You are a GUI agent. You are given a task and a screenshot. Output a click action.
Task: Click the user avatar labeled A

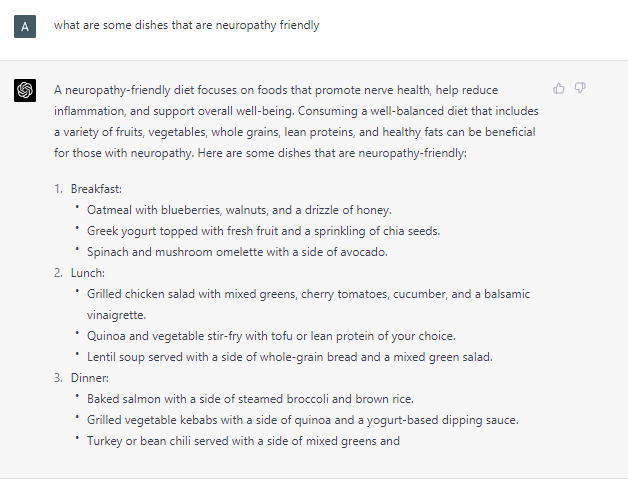[x=25, y=27]
